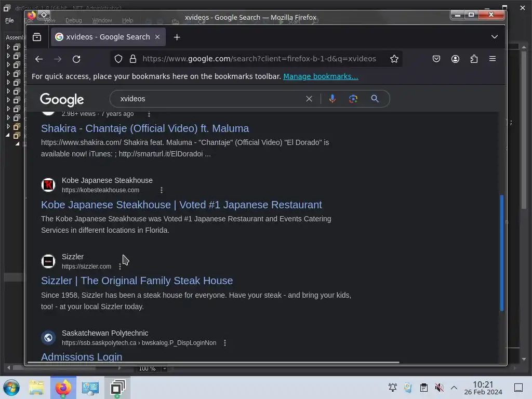Bookmark this page with star icon
The image size is (532, 399).
click(394, 59)
